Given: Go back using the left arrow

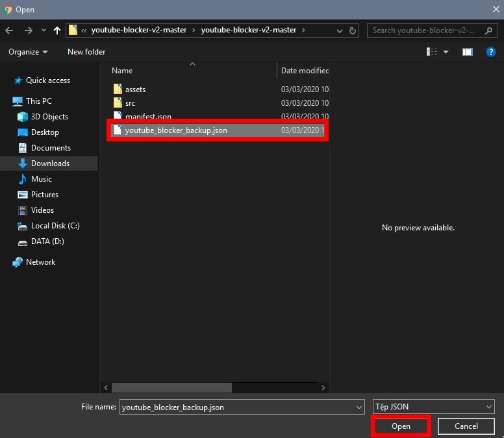Looking at the screenshot, I should 9,30.
